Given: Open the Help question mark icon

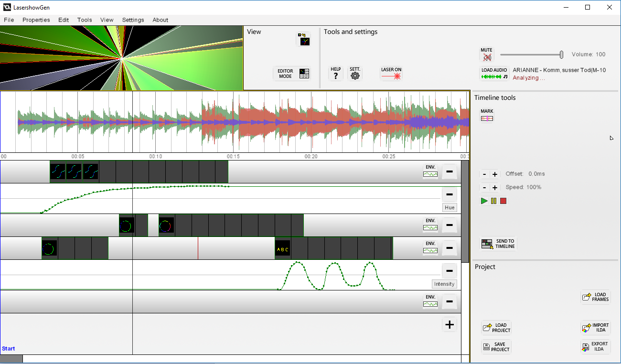Looking at the screenshot, I should [336, 73].
